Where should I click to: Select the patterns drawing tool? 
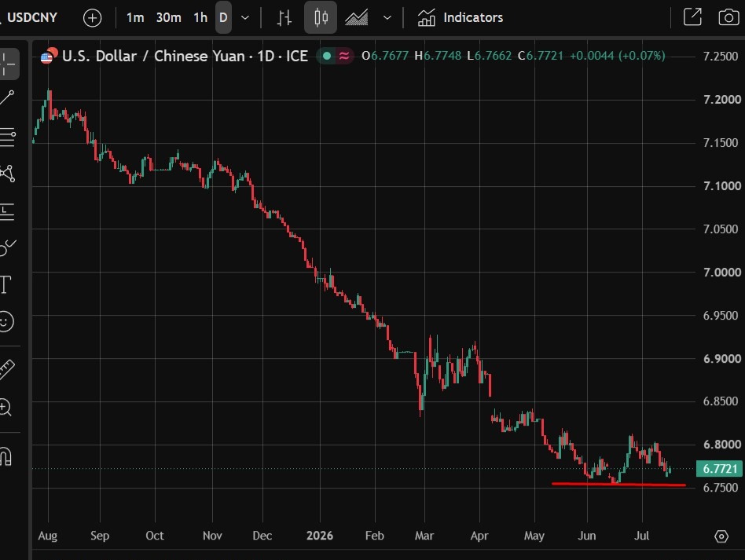pos(7,174)
